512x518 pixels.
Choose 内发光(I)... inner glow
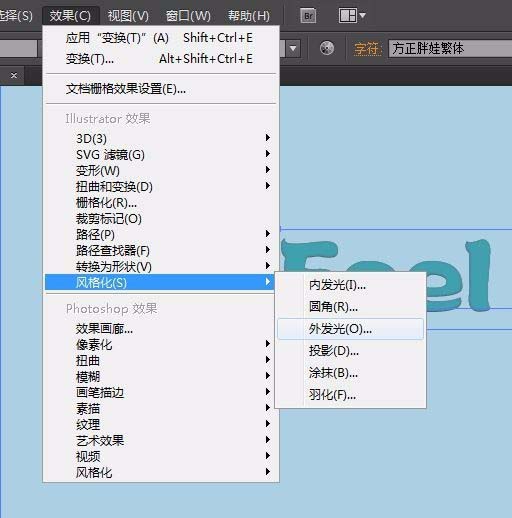point(350,285)
